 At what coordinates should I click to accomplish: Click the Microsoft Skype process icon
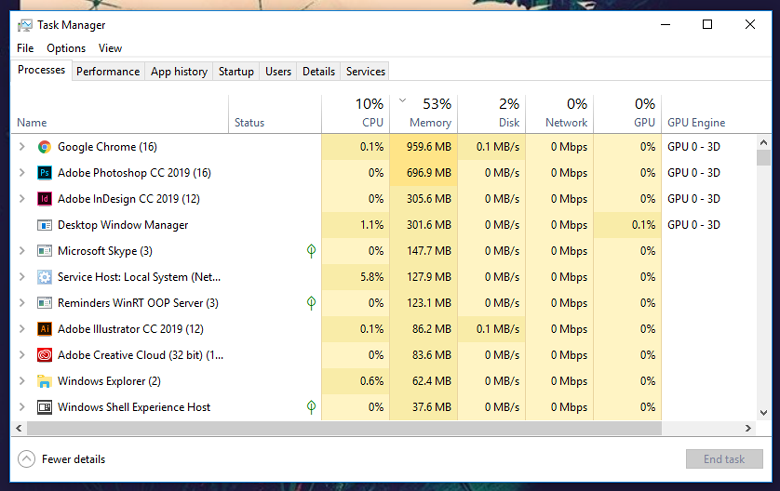(44, 251)
